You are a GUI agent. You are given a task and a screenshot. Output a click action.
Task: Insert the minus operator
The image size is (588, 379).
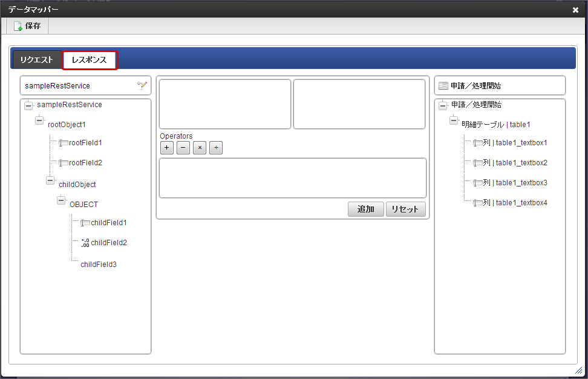point(183,148)
